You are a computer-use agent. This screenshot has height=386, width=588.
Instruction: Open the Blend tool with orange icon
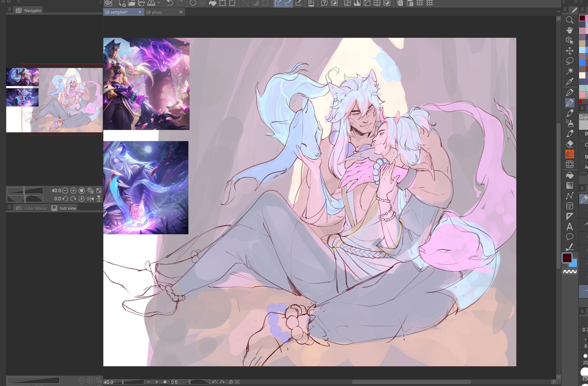[x=570, y=154]
